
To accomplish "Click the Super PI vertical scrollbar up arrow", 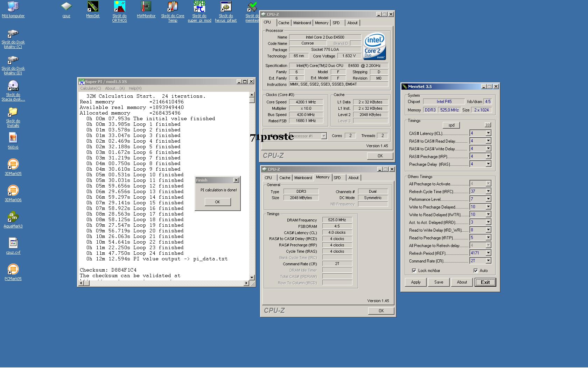I will point(252,95).
